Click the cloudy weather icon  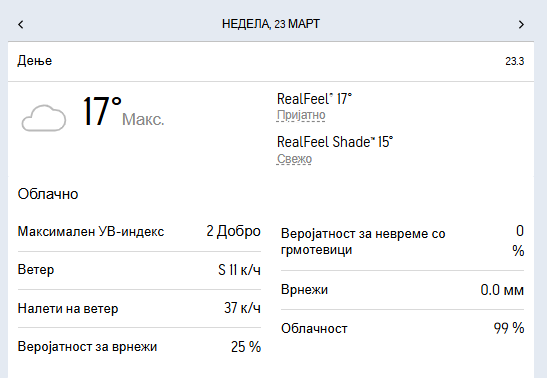tap(44, 118)
